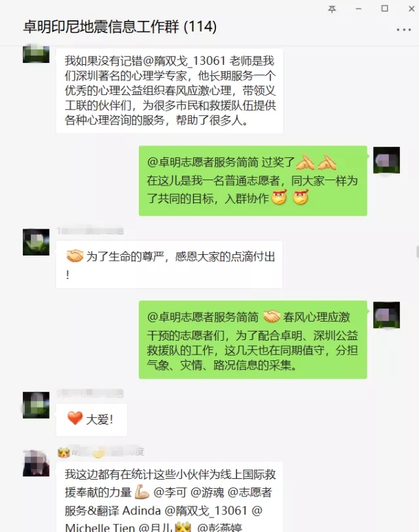This screenshot has height=532, width=419.
Task: Click the handshake emoji in 为了生命的尊严 message
Action: pyautogui.click(x=75, y=256)
